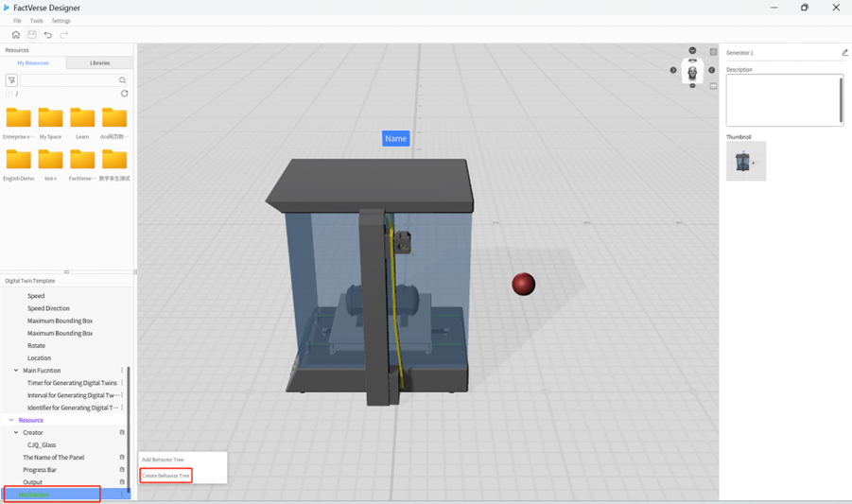Click the resource path root folder icon

[9, 94]
